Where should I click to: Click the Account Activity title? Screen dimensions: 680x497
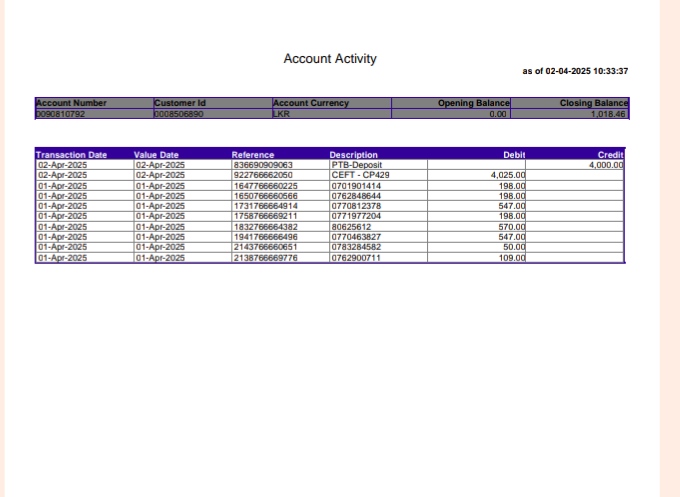coord(330,59)
